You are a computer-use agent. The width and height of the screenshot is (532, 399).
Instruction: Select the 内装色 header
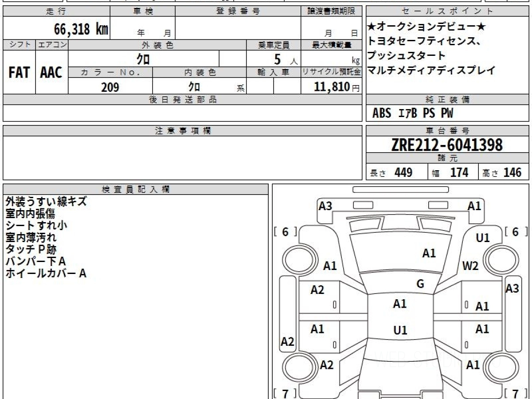coord(199,73)
